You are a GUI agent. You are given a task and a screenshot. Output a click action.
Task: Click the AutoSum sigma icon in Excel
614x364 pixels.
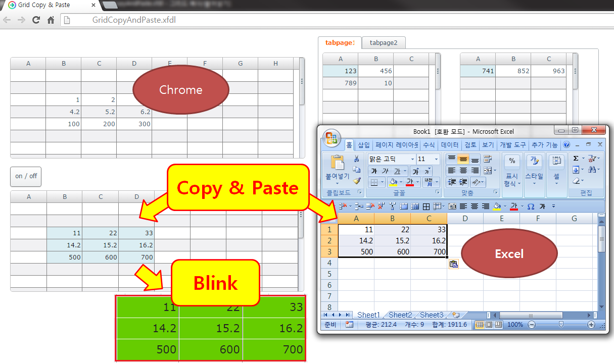pos(576,158)
